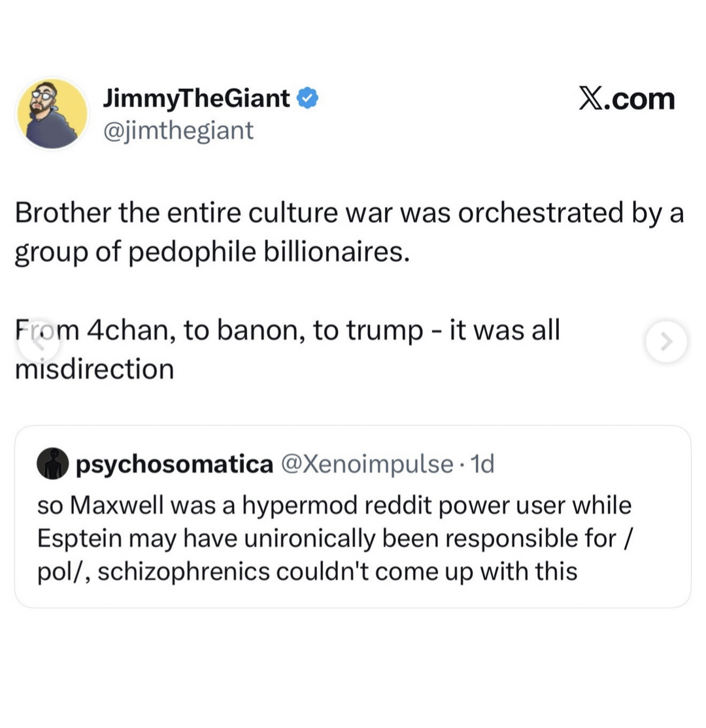
Task: Click the word "misdirection"
Action: [95, 369]
